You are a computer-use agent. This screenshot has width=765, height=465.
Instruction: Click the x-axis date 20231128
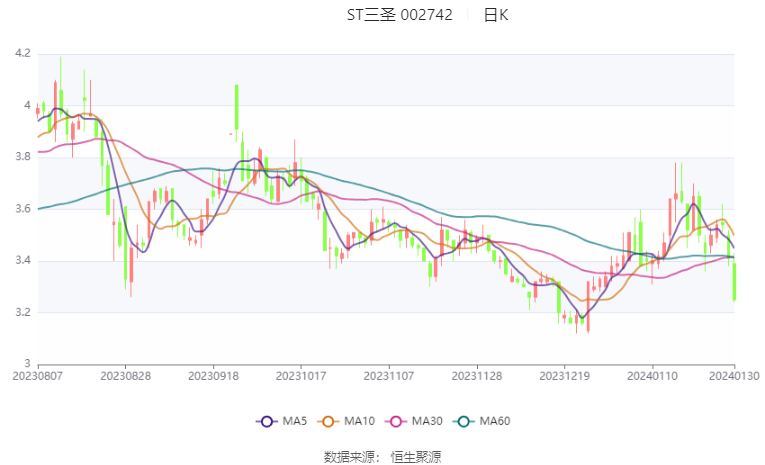click(x=477, y=376)
